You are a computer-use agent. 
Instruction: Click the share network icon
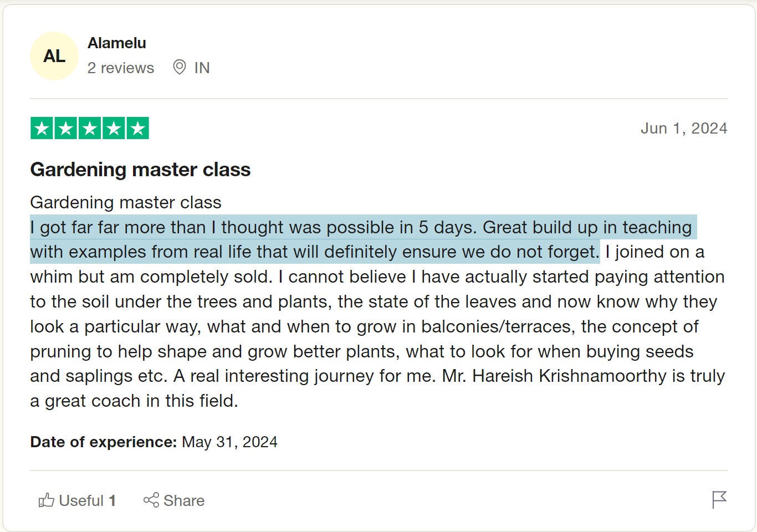[151, 500]
